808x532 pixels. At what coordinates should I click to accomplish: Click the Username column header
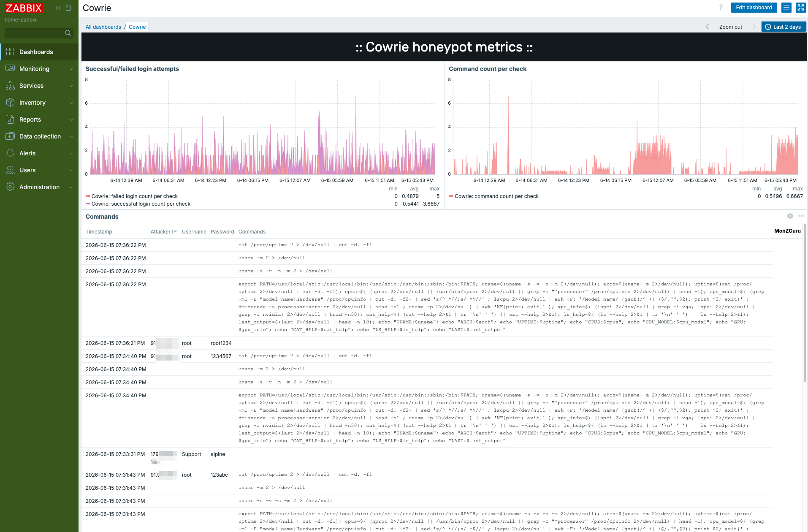pos(194,232)
